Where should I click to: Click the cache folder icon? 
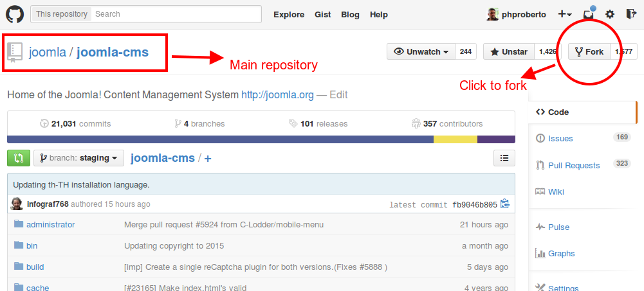click(19, 287)
